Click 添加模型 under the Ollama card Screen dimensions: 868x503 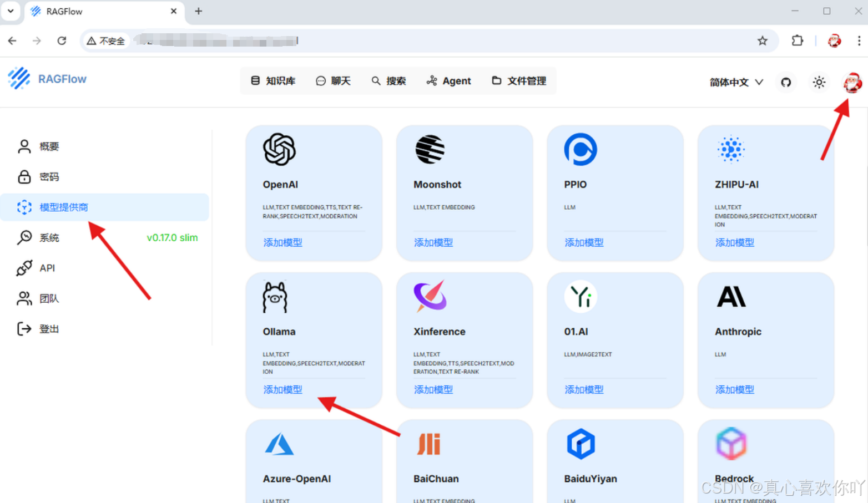282,389
